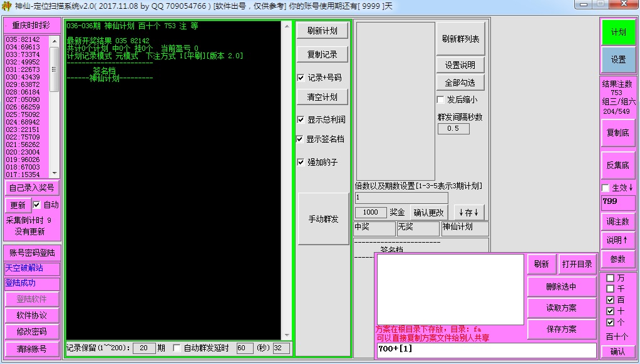Click the 刷新群列表 button

pos(460,39)
